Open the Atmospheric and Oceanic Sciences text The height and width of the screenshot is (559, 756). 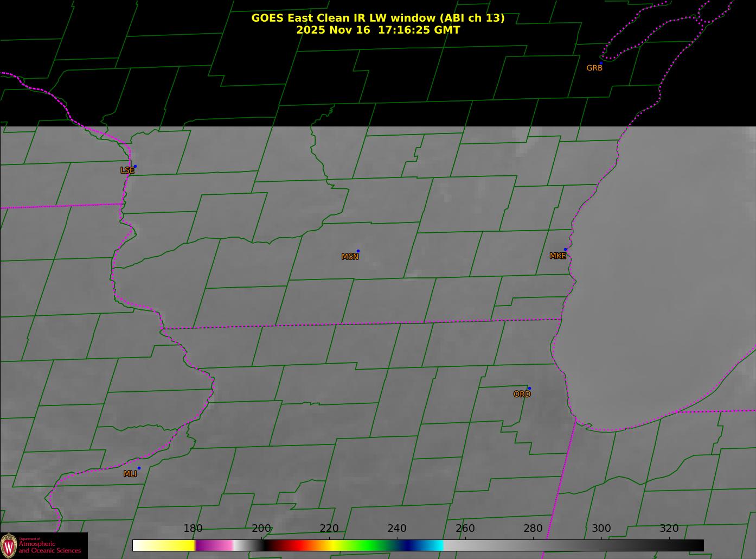(50, 547)
